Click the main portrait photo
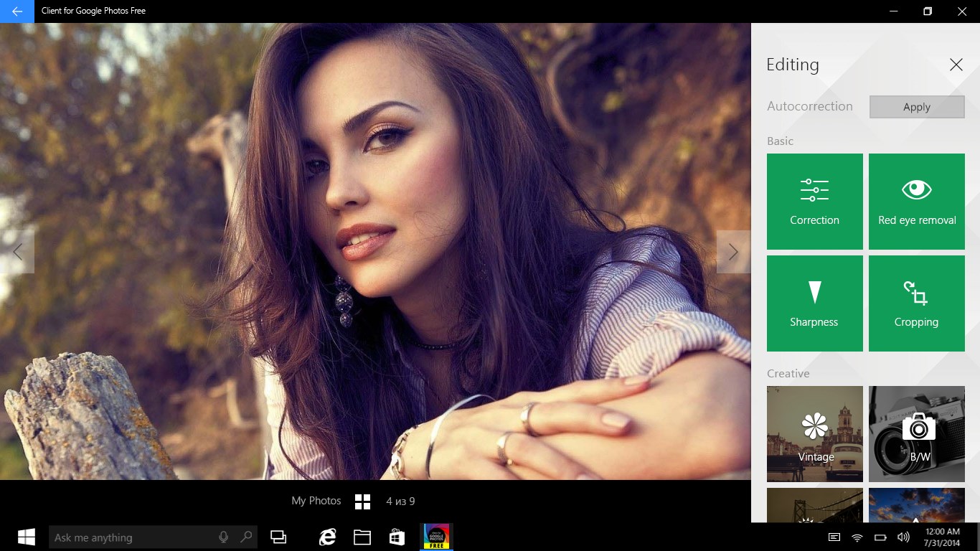The image size is (980, 551). (x=375, y=251)
